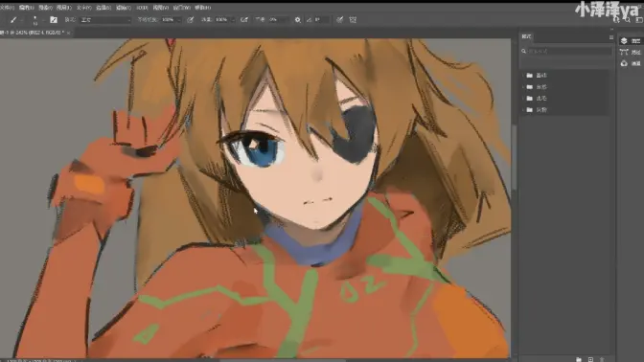Open the Help menu (帮助)
This screenshot has height=362, width=644.
click(202, 8)
